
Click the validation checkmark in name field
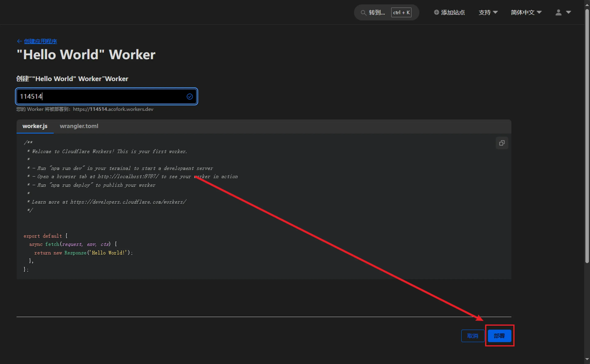click(x=190, y=97)
